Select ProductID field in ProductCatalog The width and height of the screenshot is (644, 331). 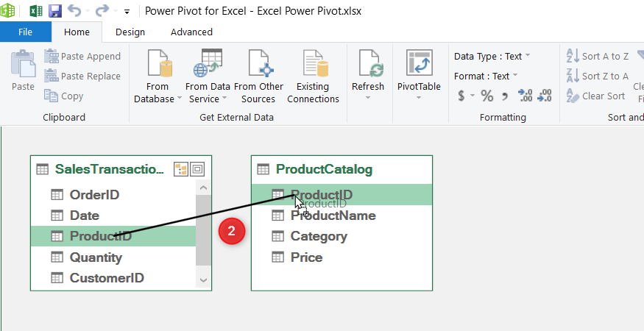[342, 194]
